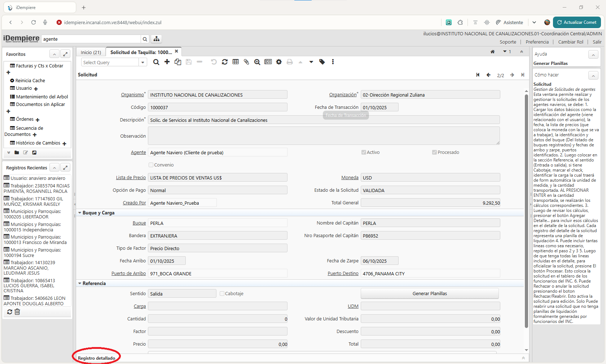Toggle the Activo checkbox

(x=364, y=152)
